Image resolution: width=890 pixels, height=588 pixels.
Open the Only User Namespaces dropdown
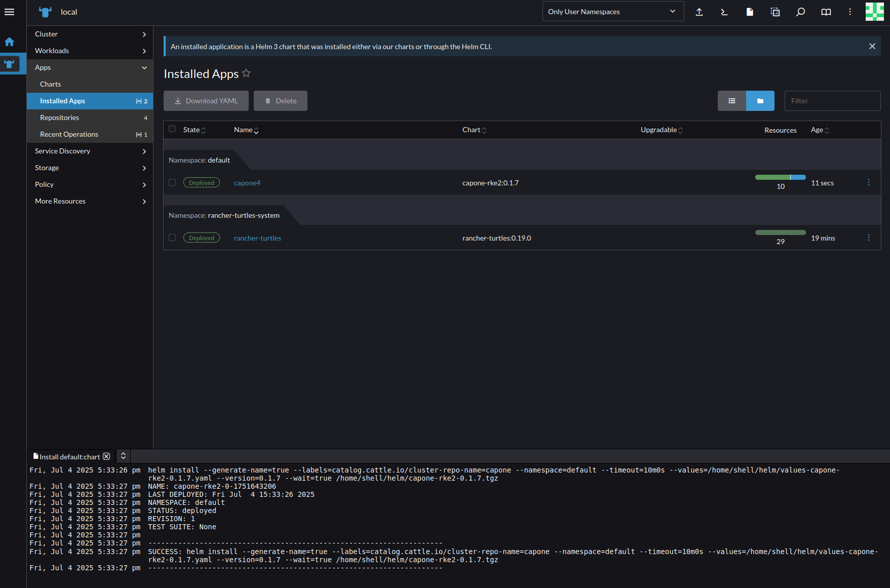click(613, 11)
